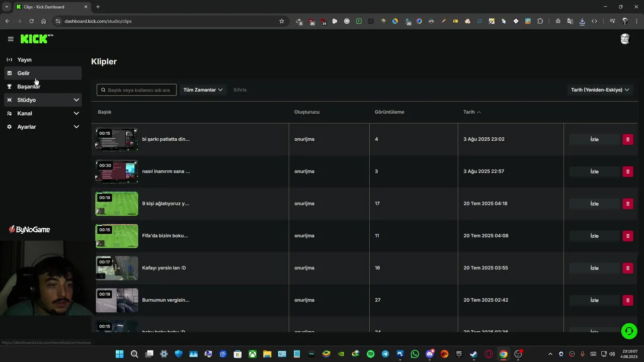Open the 00:30 'nasıl inanırım sana' thumbnail
This screenshot has width=644, height=362.
point(117,171)
